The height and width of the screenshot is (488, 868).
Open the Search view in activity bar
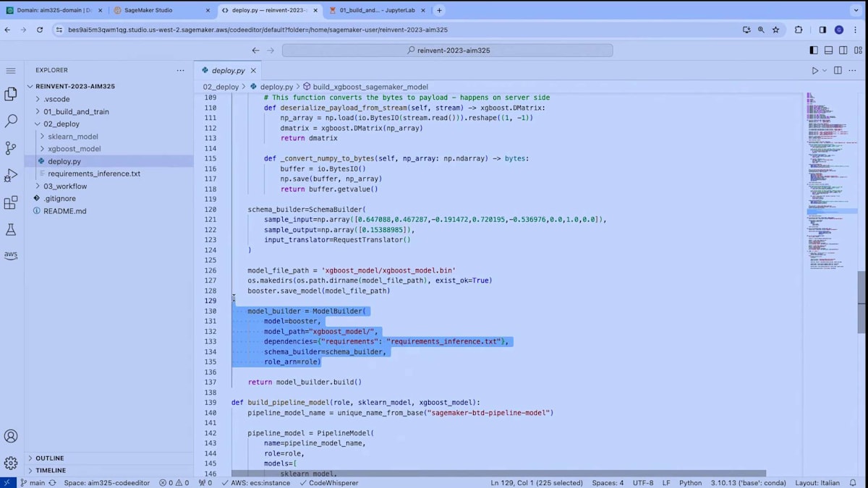(11, 121)
